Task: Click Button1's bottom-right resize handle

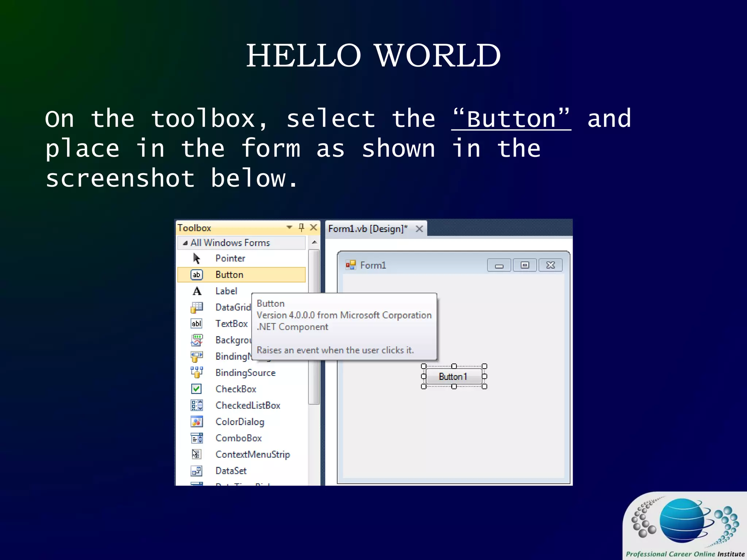Action: click(484, 386)
